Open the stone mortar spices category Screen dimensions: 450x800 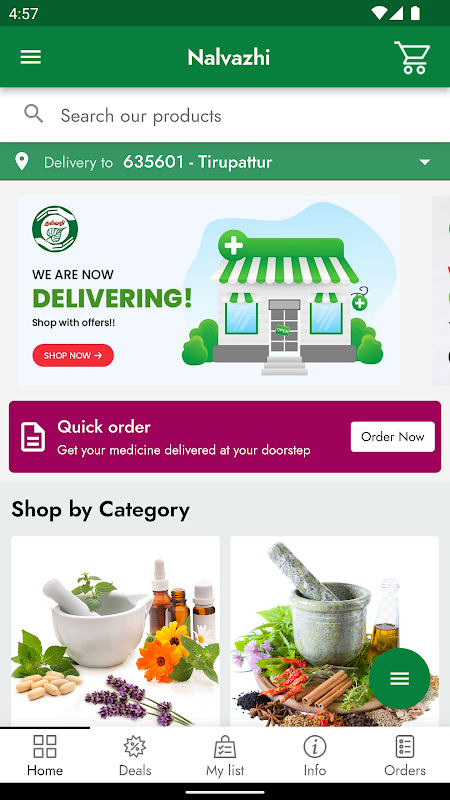pyautogui.click(x=335, y=631)
